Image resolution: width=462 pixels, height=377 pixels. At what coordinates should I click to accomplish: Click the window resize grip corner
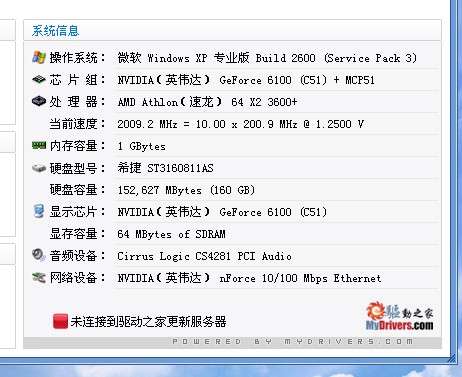pyautogui.click(x=451, y=358)
